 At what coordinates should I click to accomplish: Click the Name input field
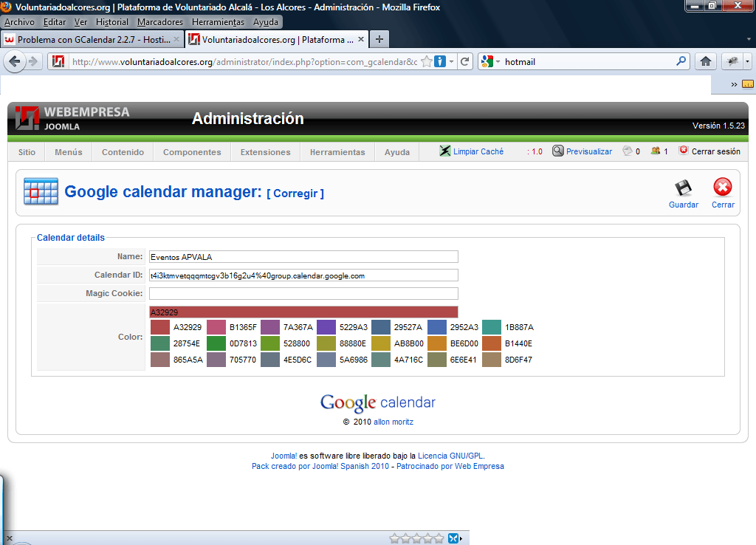(303, 256)
